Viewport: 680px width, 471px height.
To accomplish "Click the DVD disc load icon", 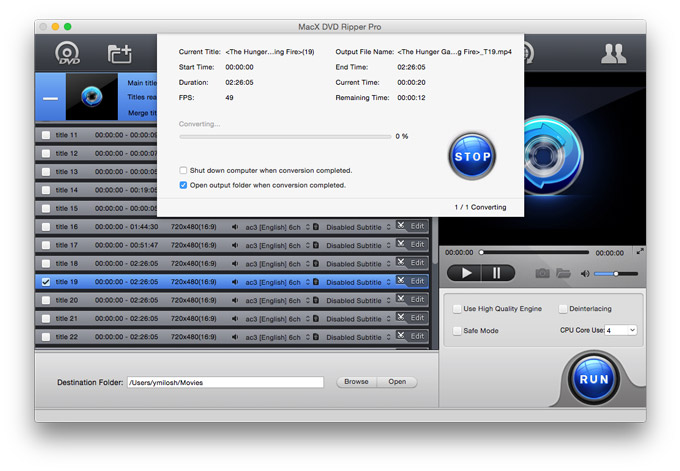I will (68, 53).
